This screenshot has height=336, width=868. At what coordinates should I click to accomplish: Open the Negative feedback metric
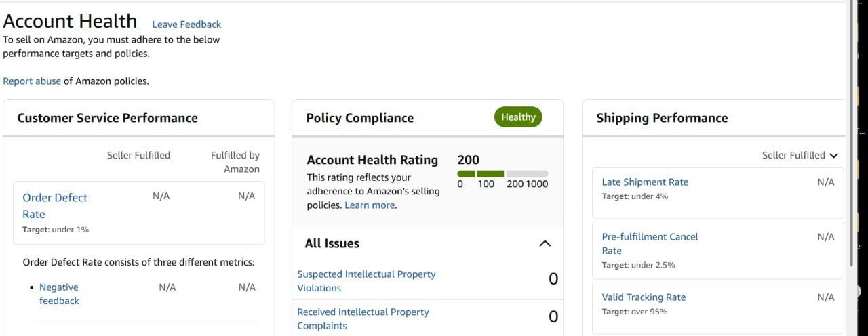pos(59,294)
